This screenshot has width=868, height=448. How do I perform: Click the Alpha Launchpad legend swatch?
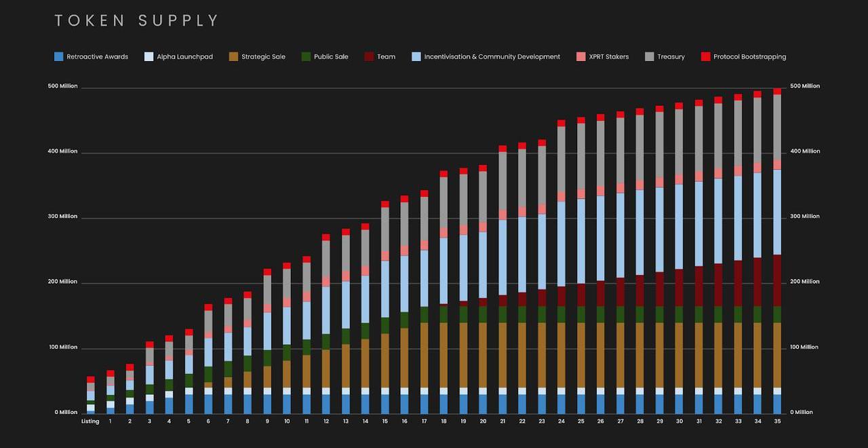click(x=149, y=57)
